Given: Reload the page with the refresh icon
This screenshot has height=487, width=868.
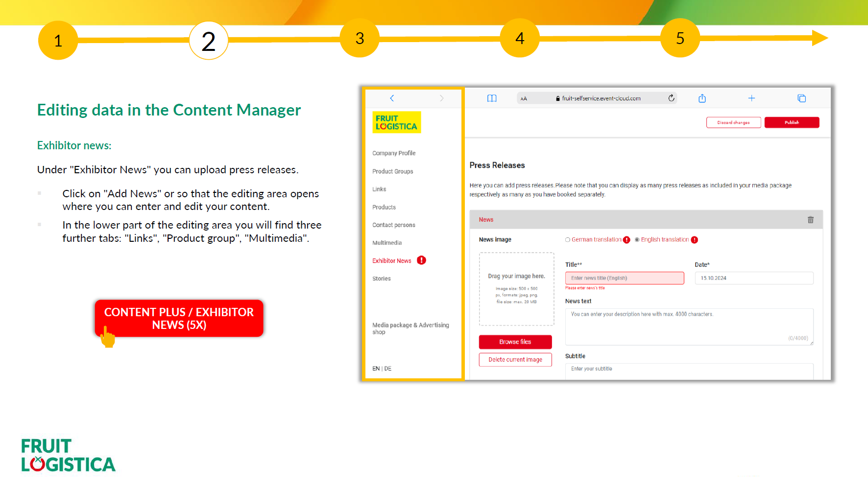Looking at the screenshot, I should click(x=672, y=98).
